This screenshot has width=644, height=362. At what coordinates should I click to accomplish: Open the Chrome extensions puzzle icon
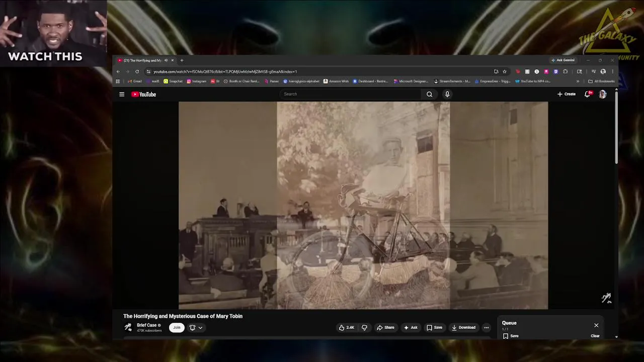pyautogui.click(x=566, y=71)
